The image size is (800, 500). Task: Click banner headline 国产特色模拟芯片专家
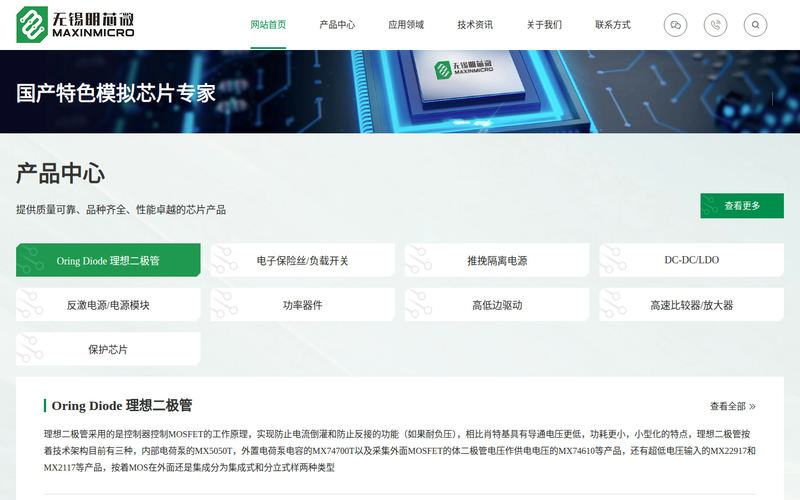(116, 93)
